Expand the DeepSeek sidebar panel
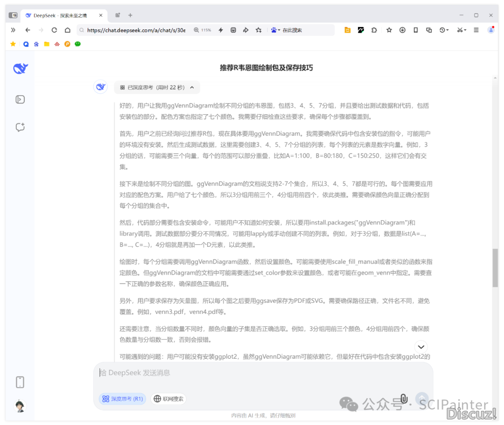The image size is (504, 425). point(20,99)
